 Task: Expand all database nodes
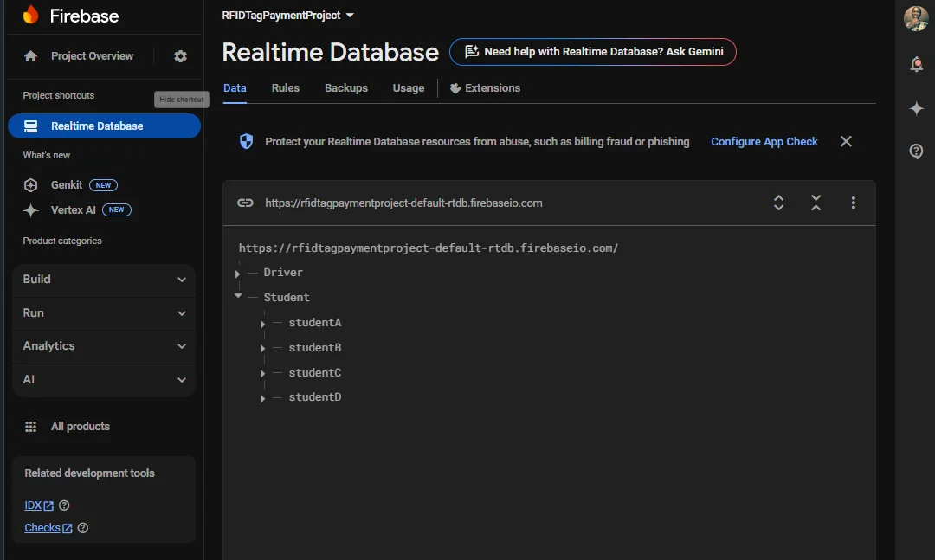click(x=779, y=203)
